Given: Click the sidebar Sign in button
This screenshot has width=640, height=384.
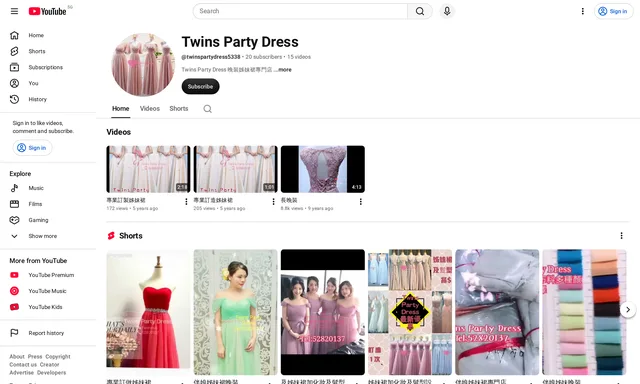Looking at the screenshot, I should click(x=32, y=148).
